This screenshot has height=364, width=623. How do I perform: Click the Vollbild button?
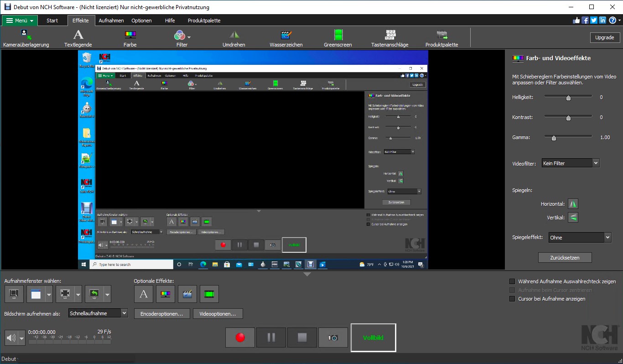tap(373, 338)
